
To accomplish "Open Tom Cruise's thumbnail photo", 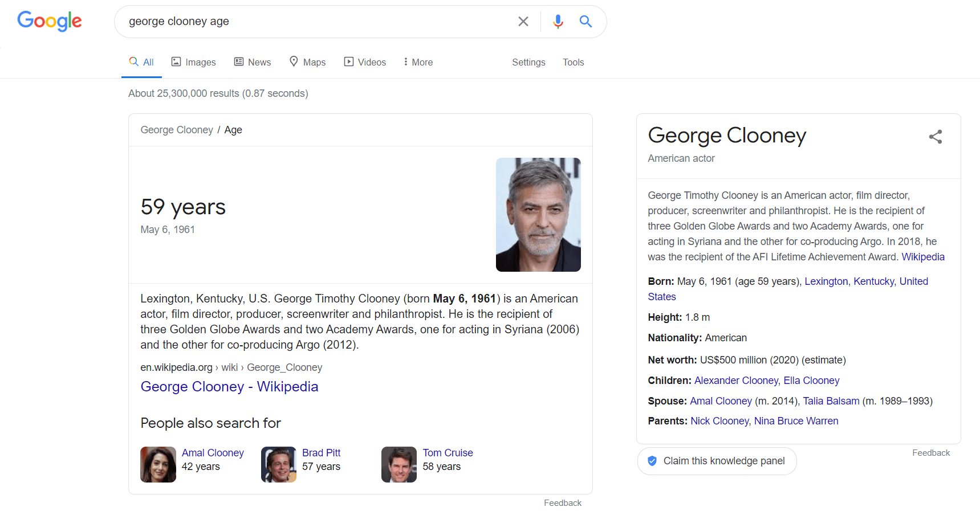I will point(399,465).
